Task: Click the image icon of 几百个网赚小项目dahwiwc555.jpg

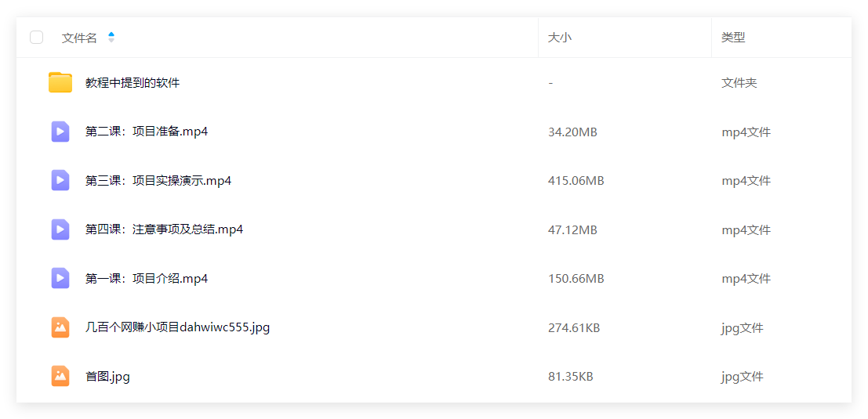Action: 60,327
